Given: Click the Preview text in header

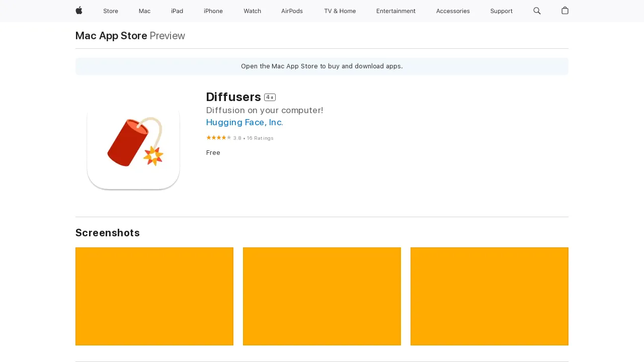Looking at the screenshot, I should click(x=168, y=36).
